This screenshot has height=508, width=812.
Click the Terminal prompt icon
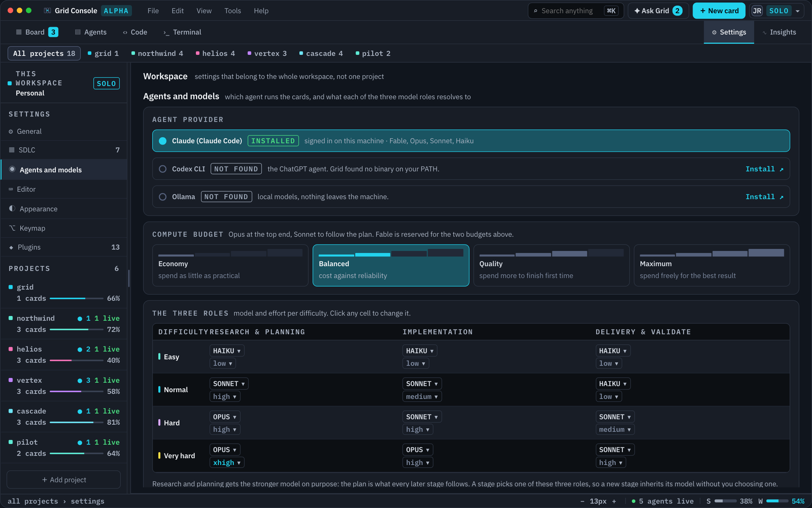(x=166, y=33)
